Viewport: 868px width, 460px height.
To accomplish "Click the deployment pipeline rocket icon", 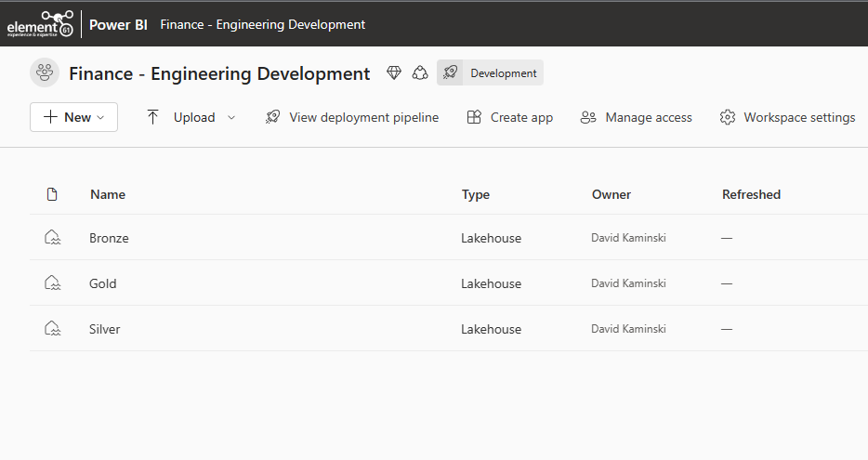I will 272,117.
